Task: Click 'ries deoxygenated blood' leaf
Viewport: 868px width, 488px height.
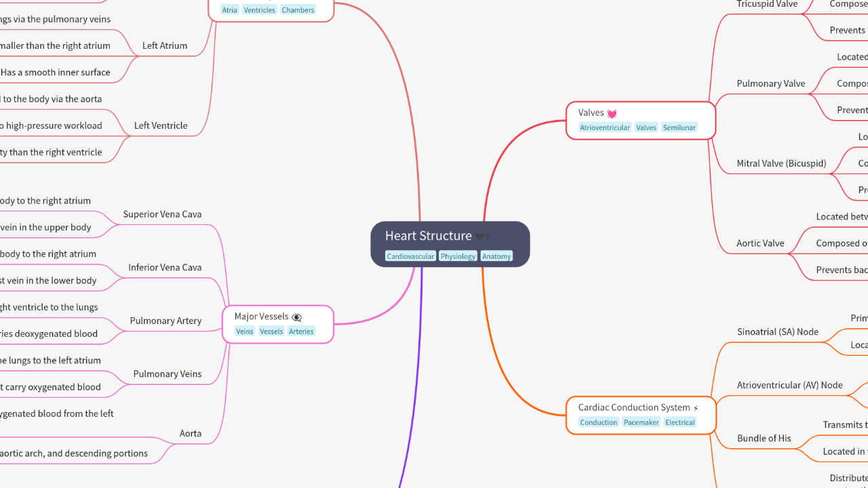Action: [x=49, y=333]
